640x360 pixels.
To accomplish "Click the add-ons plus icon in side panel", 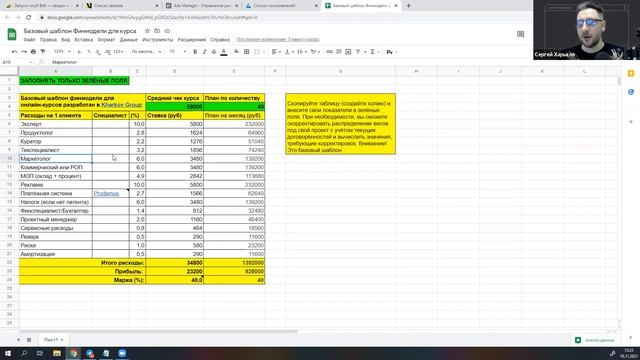I will click(x=631, y=122).
